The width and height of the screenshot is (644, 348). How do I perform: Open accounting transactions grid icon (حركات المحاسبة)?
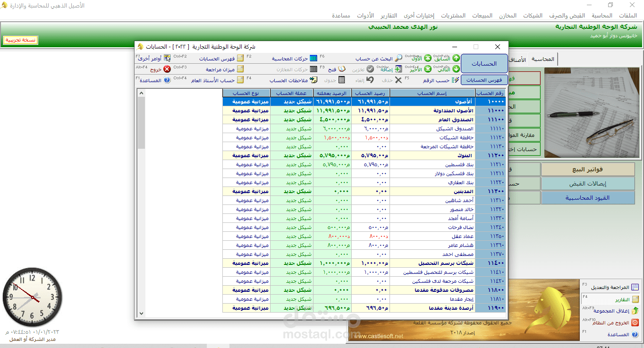point(313,59)
